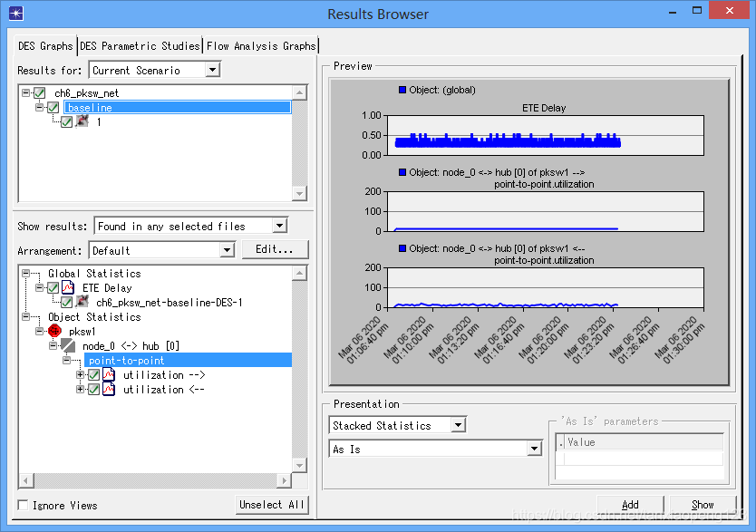Select the baseline scenario row
The height and width of the screenshot is (532, 756).
(178, 107)
